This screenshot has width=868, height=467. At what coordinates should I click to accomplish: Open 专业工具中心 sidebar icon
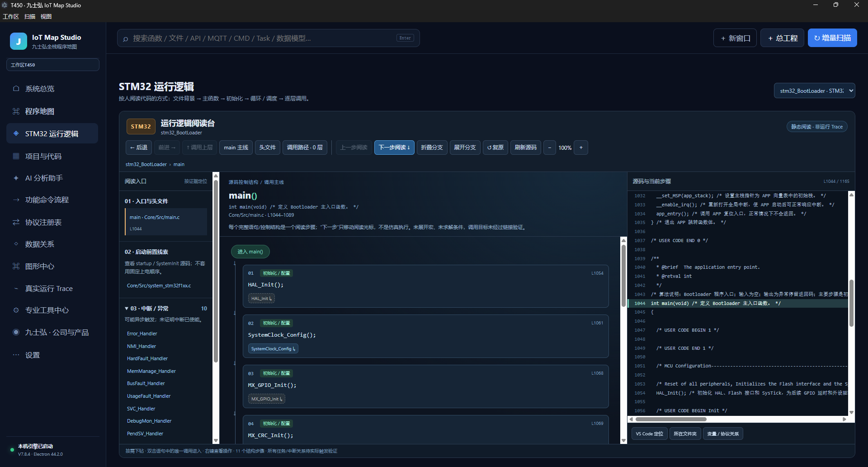[16, 310]
